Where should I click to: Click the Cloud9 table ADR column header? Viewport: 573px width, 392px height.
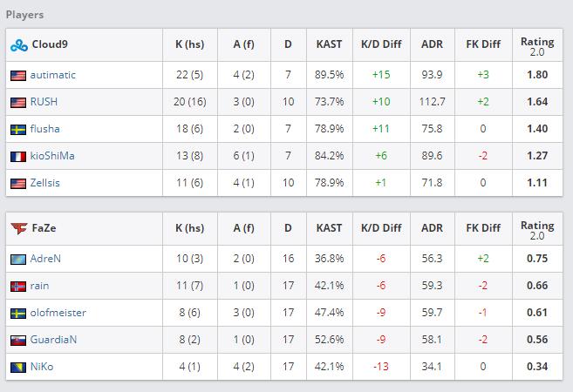[x=432, y=44]
